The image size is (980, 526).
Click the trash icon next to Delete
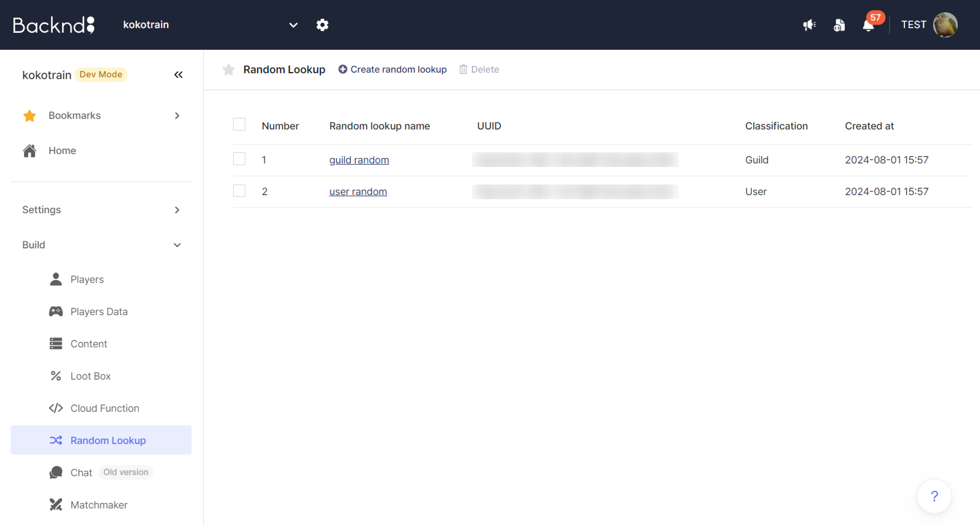coord(463,69)
